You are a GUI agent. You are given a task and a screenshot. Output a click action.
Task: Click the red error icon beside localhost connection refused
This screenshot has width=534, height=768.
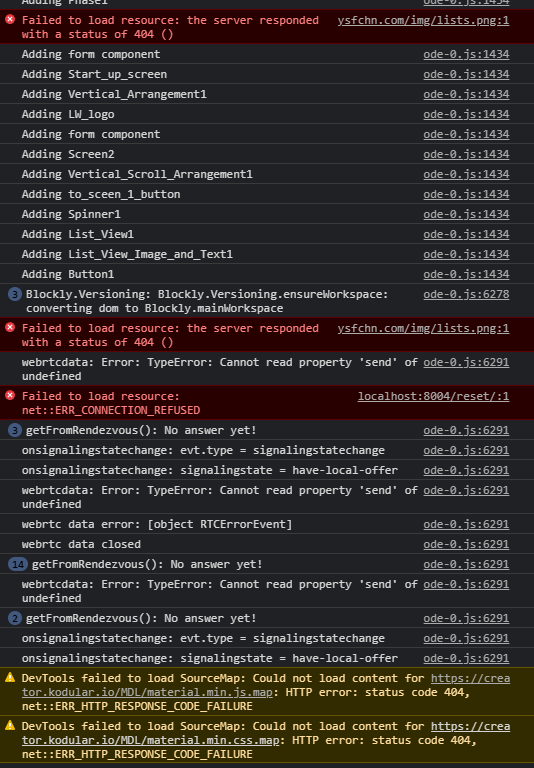coord(10,396)
